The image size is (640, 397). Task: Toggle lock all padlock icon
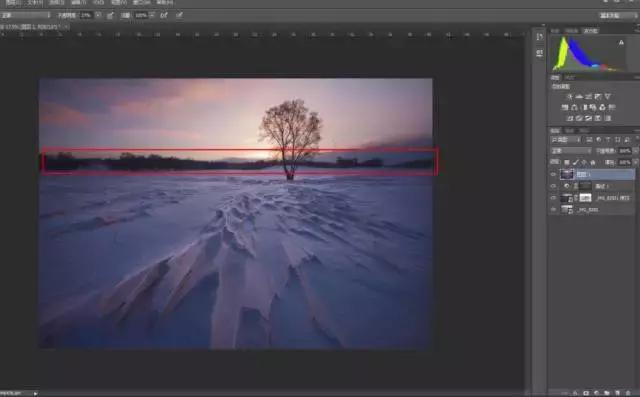coord(593,162)
